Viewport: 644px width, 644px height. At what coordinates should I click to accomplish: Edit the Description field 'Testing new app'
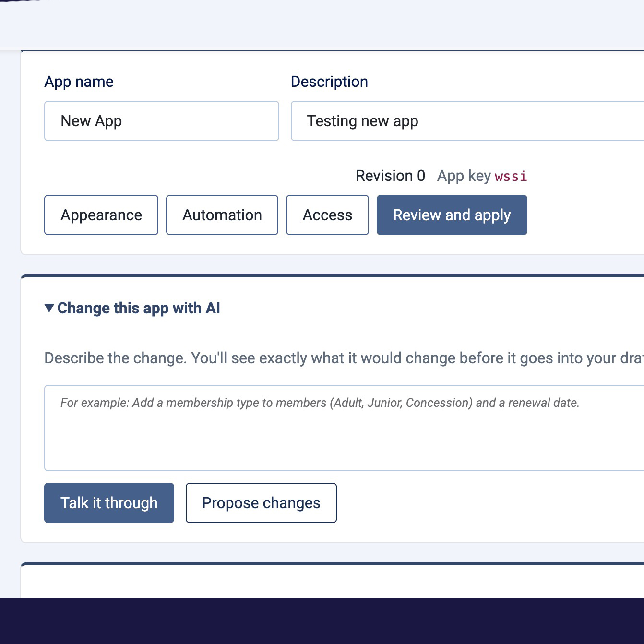[467, 121]
